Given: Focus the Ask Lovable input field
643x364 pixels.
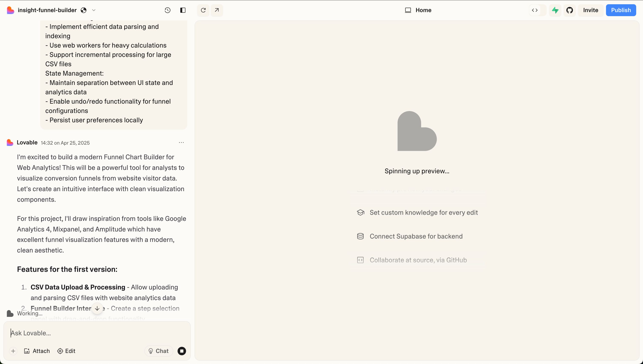Looking at the screenshot, I should 97,333.
